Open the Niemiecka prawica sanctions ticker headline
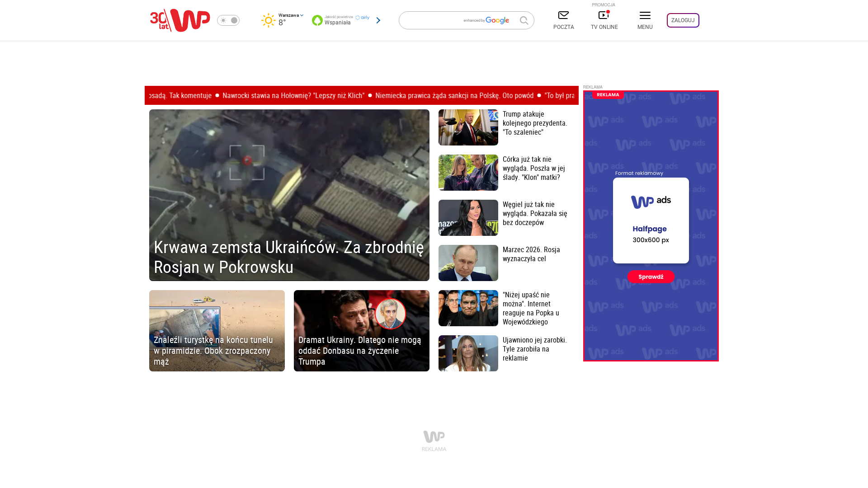 coord(454,96)
